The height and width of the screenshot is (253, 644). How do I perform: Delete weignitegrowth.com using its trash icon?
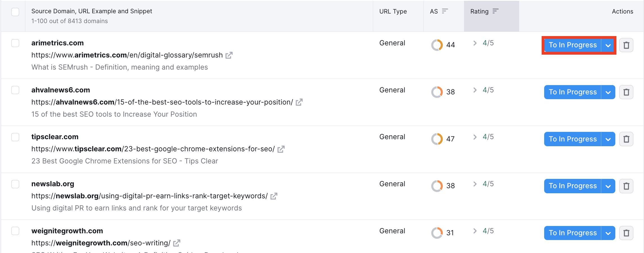pyautogui.click(x=626, y=233)
